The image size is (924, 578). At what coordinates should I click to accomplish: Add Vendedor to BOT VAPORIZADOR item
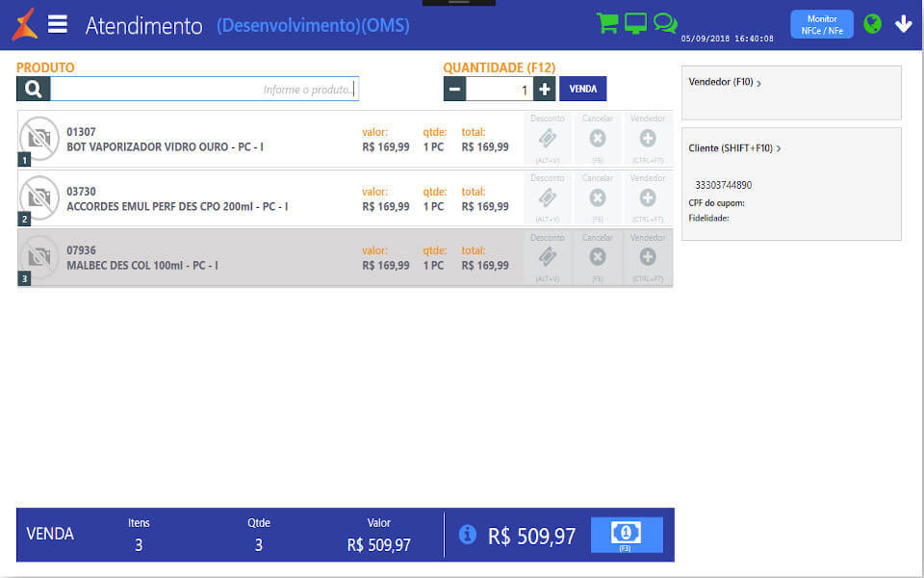tap(648, 139)
